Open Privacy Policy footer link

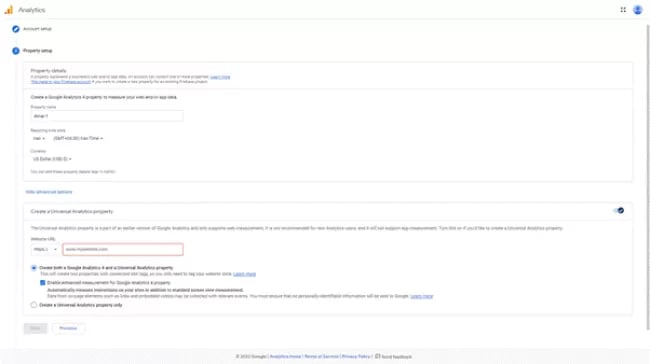click(x=356, y=357)
